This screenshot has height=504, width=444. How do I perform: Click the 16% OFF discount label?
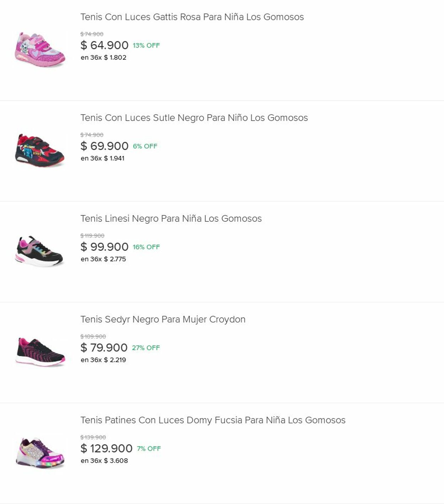click(146, 247)
